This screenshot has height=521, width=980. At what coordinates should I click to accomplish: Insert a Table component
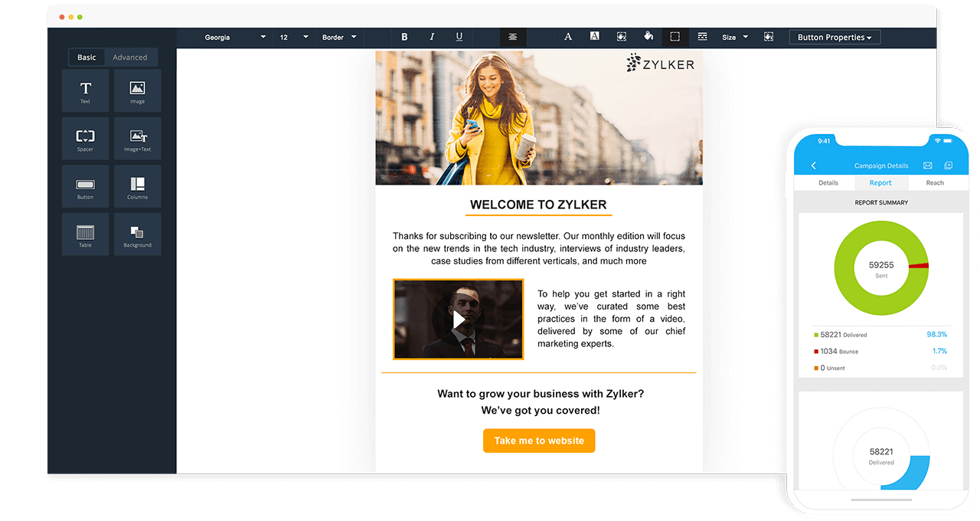tap(85, 234)
